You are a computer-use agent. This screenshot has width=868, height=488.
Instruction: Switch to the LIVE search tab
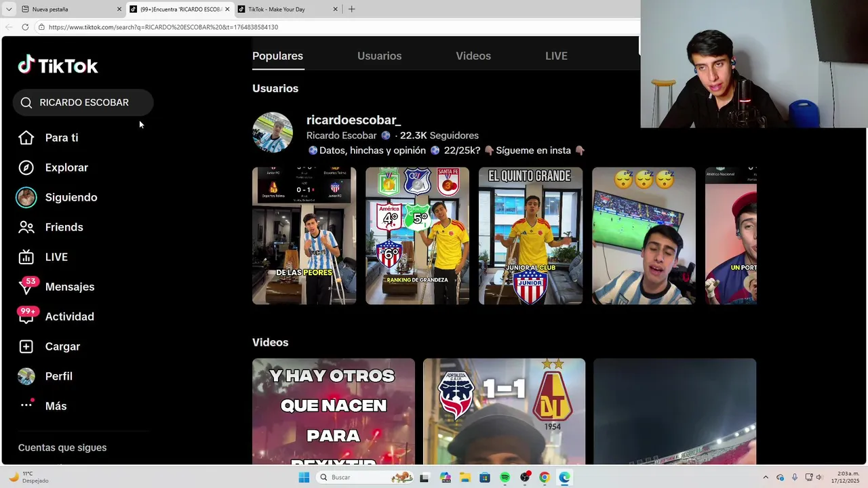click(556, 56)
